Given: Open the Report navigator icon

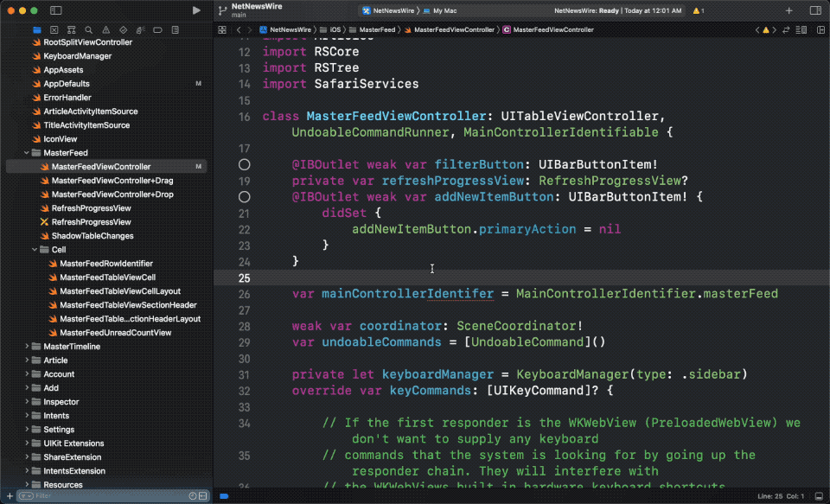Looking at the screenshot, I should tap(176, 29).
